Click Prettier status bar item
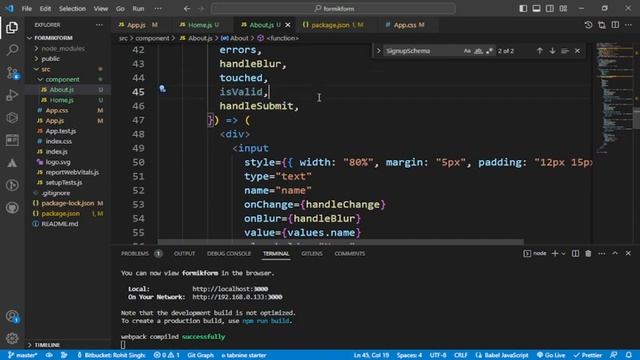The image size is (640, 360). click(x=588, y=355)
